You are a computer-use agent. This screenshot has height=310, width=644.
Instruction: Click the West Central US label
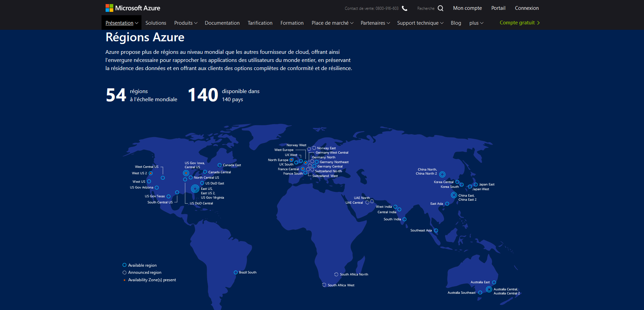(147, 167)
